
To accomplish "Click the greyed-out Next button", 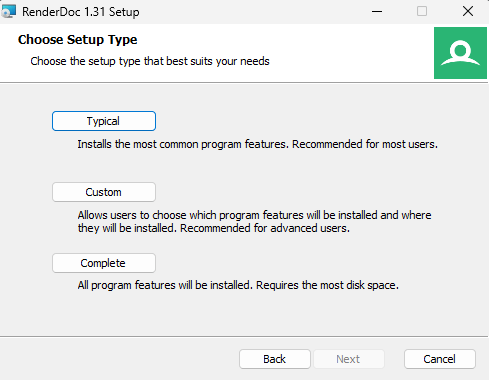I will click(349, 359).
